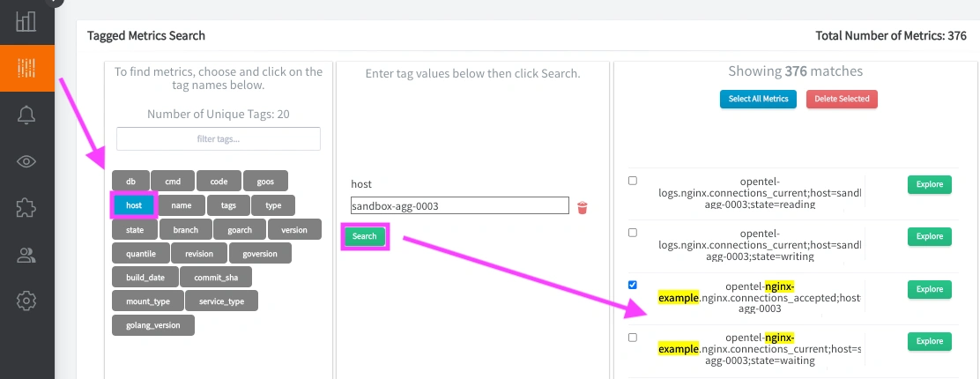Screen dimensions: 980x379
Task: Select the branch tag
Action: [186, 229]
